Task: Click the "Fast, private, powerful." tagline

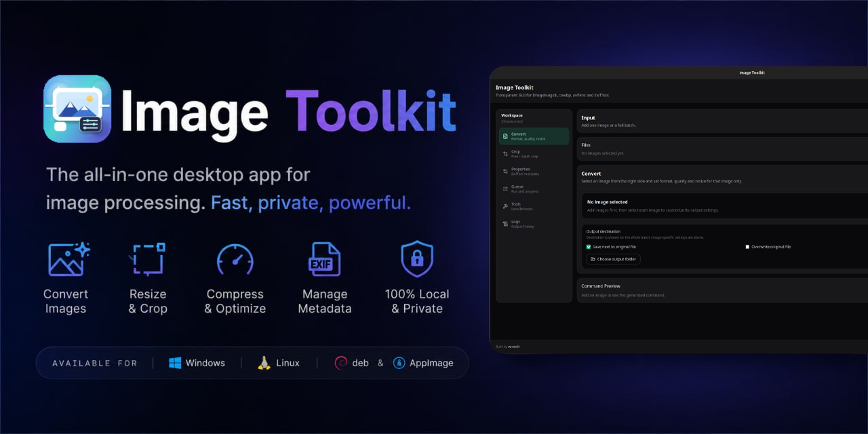Action: click(311, 203)
